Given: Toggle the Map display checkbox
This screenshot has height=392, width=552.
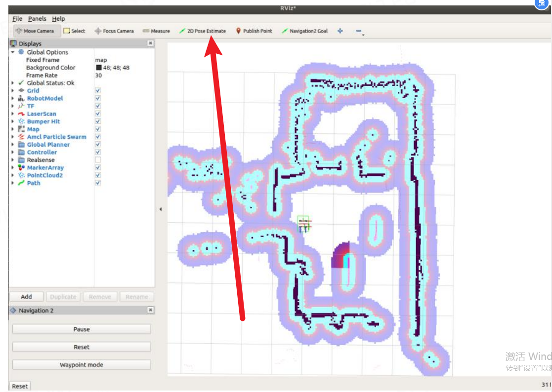Looking at the screenshot, I should (98, 129).
